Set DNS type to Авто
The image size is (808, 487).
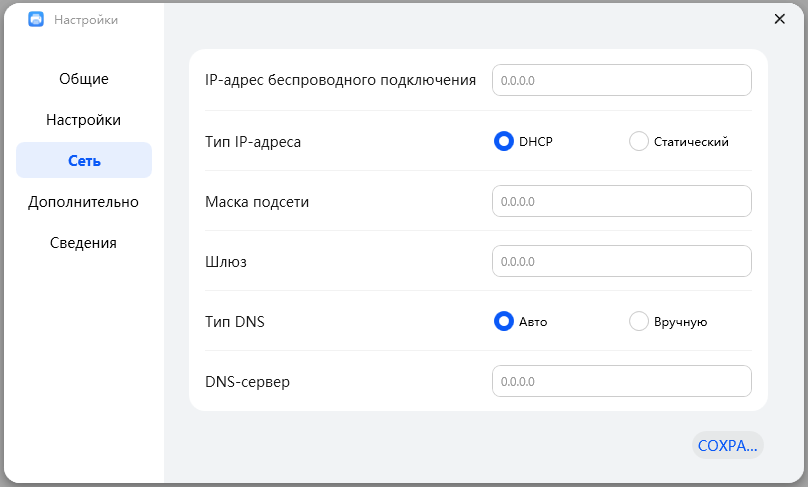[504, 321]
